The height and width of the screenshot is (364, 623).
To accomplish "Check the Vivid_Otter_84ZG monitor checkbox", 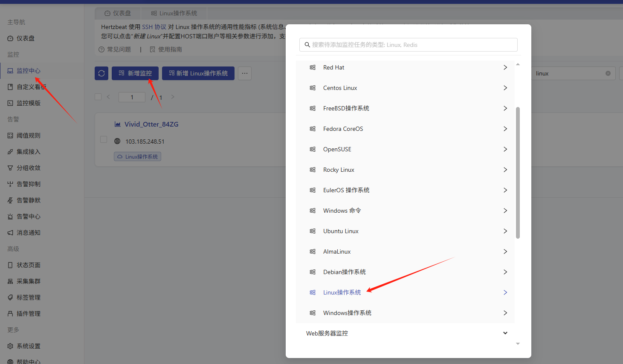I will [103, 139].
